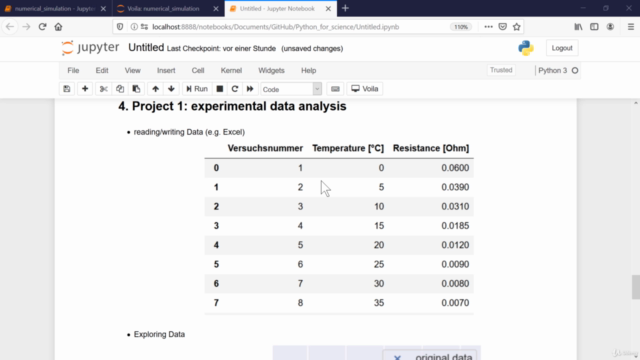
Task: Restart kernel and run all fast-forward icon
Action: (250, 89)
